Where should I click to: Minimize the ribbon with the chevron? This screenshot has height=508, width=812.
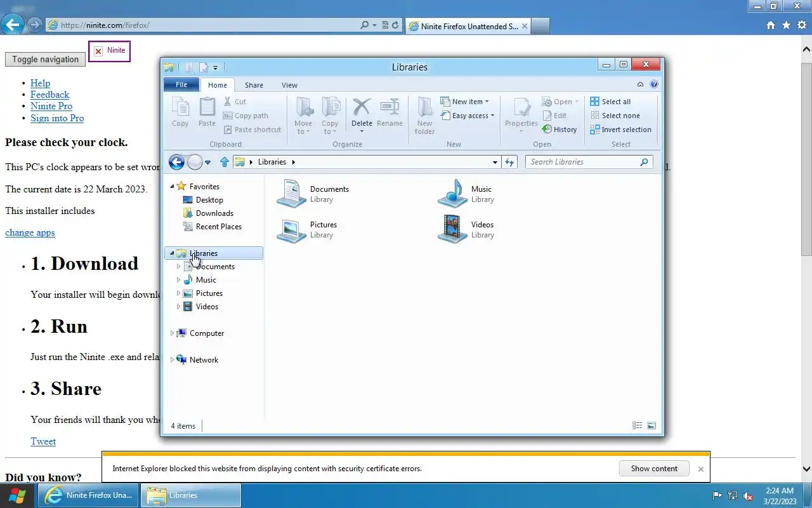pos(640,84)
